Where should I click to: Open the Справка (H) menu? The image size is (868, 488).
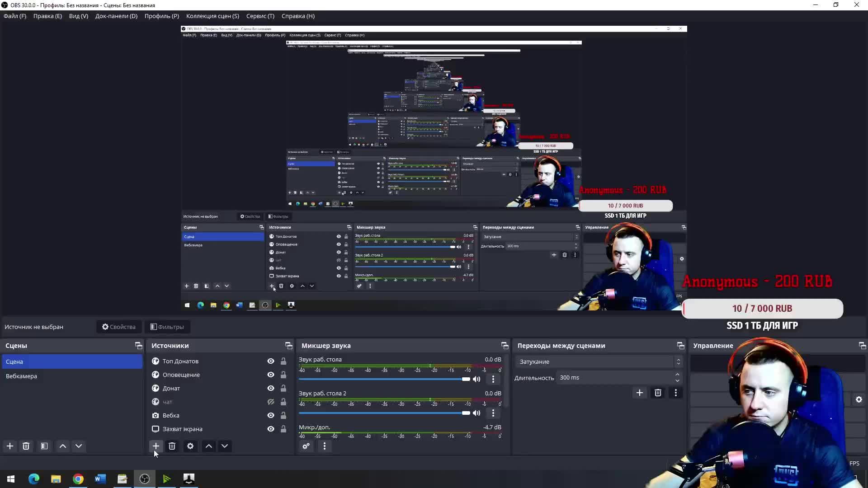298,16
